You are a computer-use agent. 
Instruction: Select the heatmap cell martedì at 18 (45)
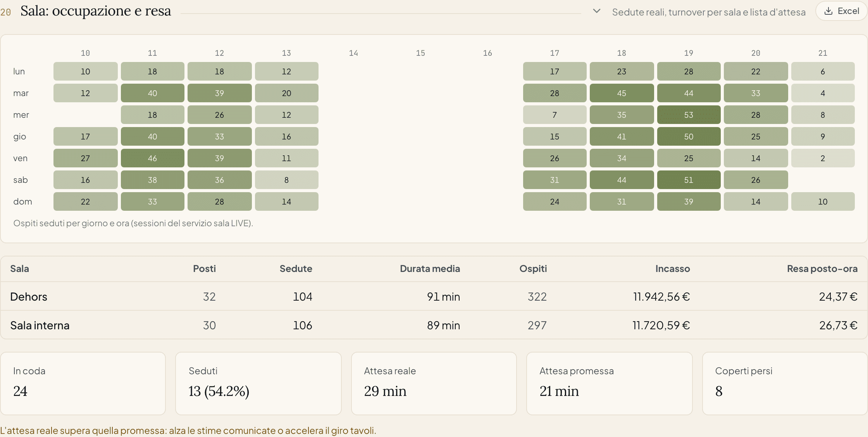pos(622,93)
